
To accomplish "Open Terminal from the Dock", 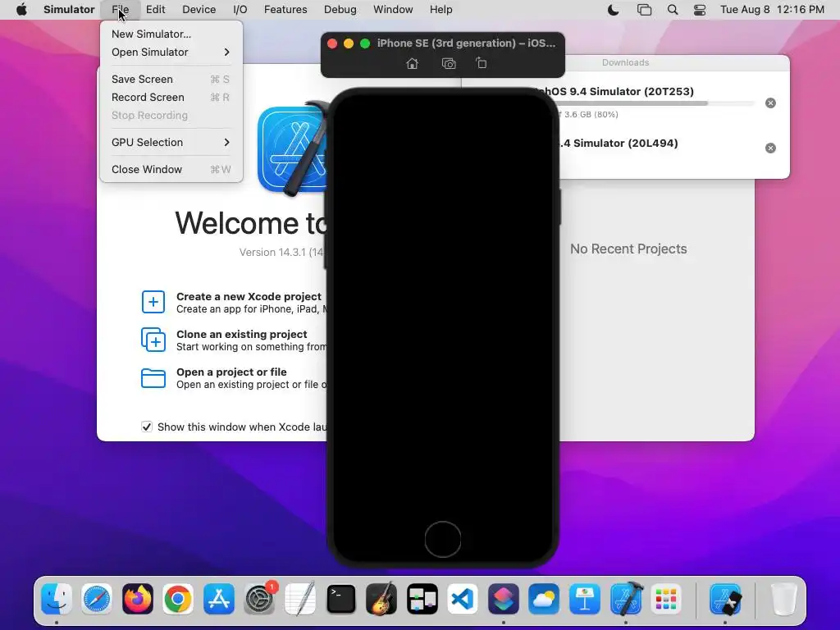I will pyautogui.click(x=340, y=598).
